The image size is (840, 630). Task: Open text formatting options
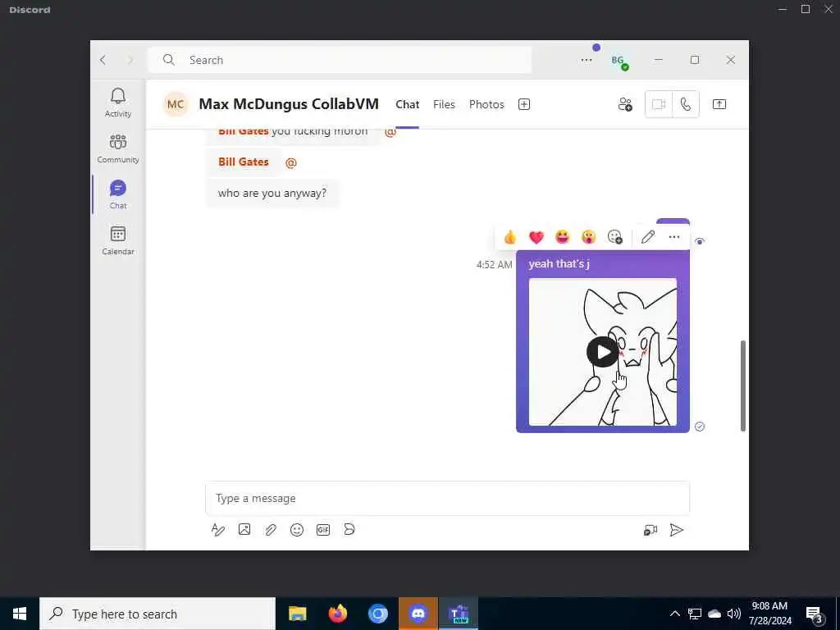pos(217,530)
